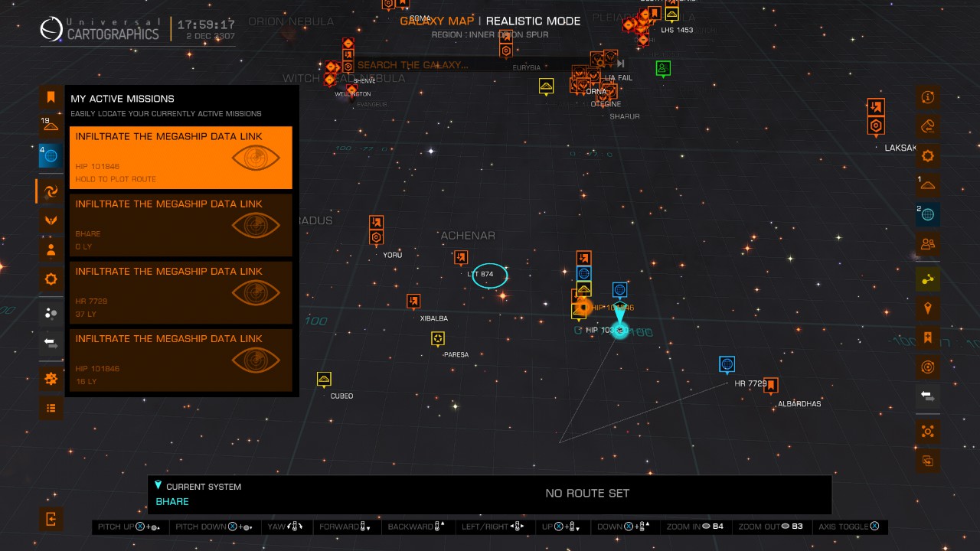
Task: Click the yellow ship marker near EURYBIA
Action: [x=547, y=86]
